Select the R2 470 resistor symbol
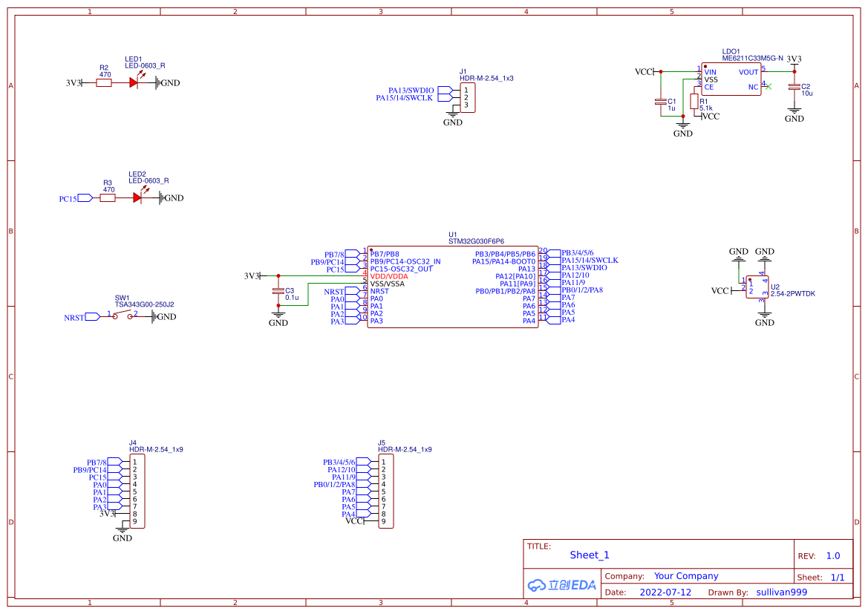 (x=104, y=83)
